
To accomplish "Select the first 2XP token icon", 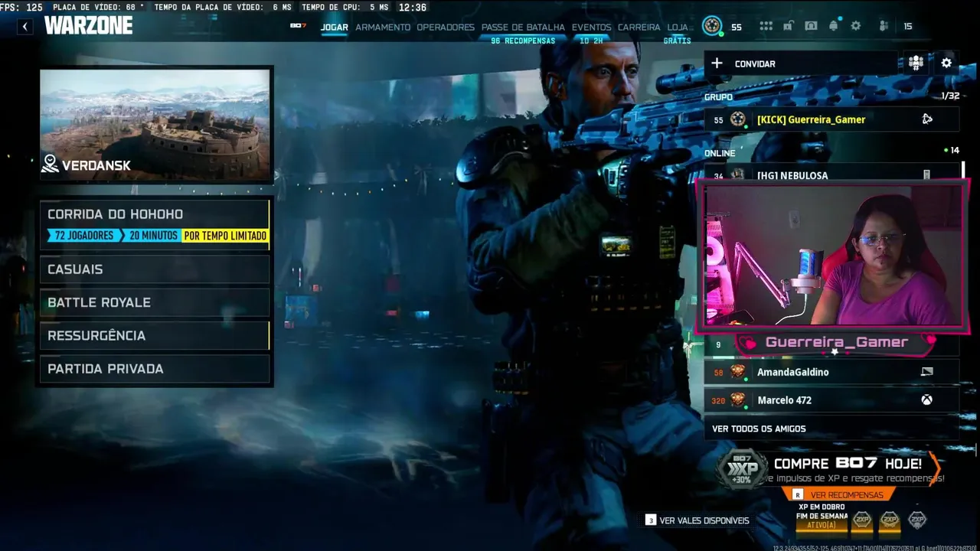I will pos(862,520).
